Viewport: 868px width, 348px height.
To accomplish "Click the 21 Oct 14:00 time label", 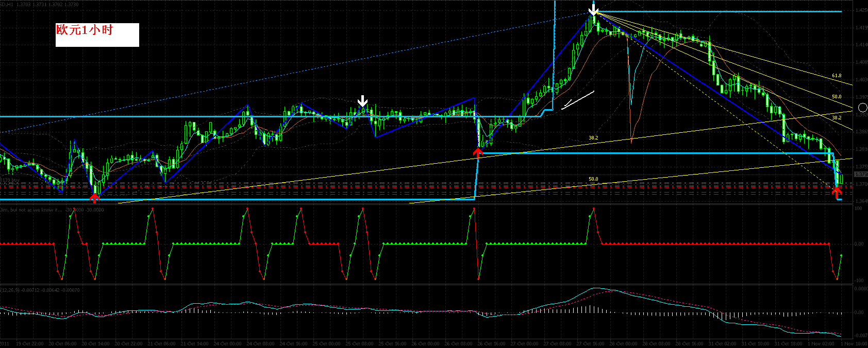I will coord(194,343).
